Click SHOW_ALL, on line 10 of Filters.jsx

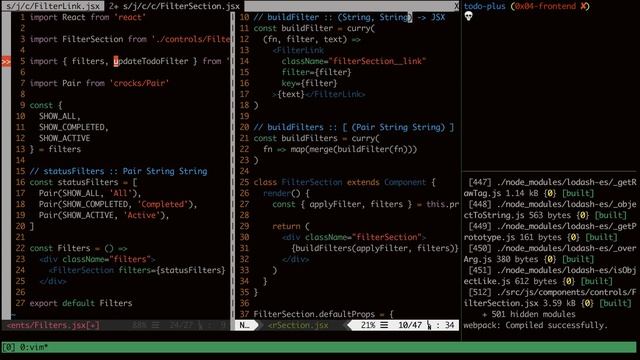tap(60, 116)
